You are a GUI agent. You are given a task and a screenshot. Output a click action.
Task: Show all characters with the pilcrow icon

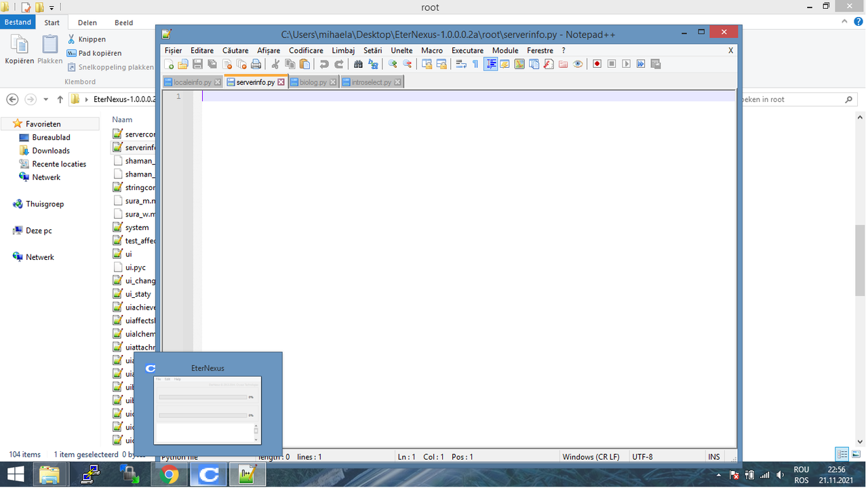(475, 64)
